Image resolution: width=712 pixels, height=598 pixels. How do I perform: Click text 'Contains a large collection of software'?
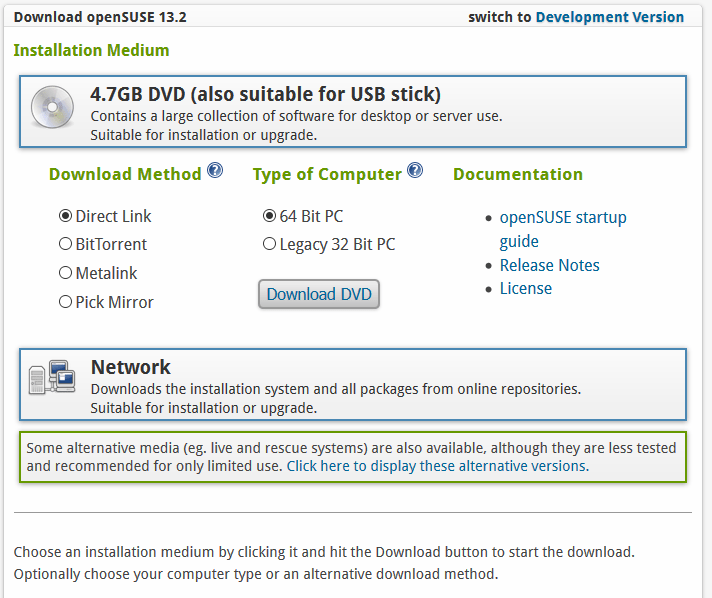click(x=213, y=116)
